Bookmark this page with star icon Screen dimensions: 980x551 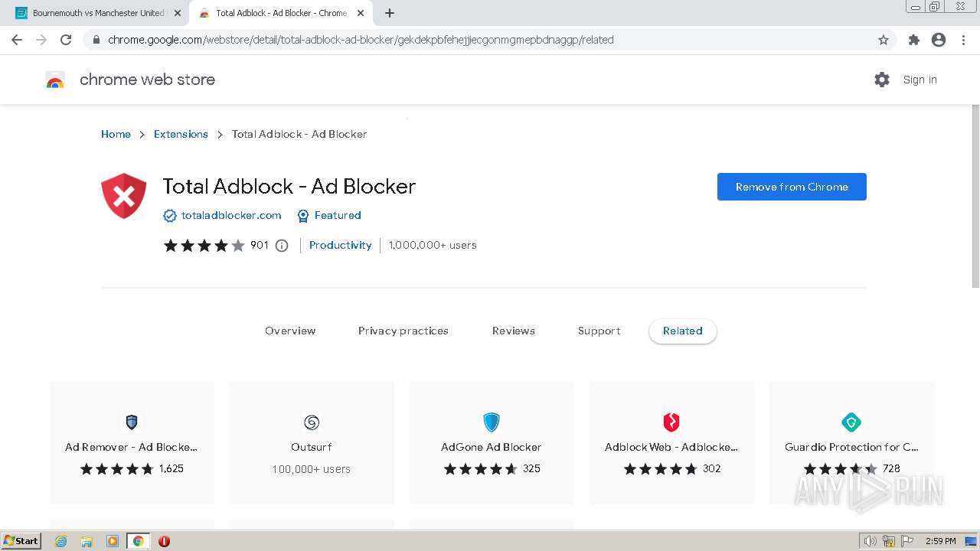tap(884, 40)
